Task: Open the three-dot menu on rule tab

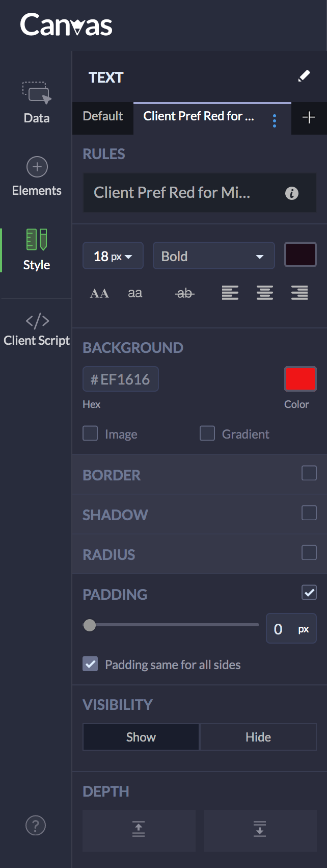Action: point(275,120)
